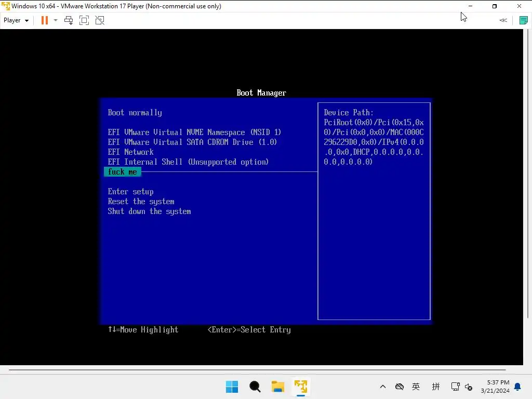The image size is (532, 399).
Task: Pause the virtual machine with the orange button
Action: click(45, 20)
